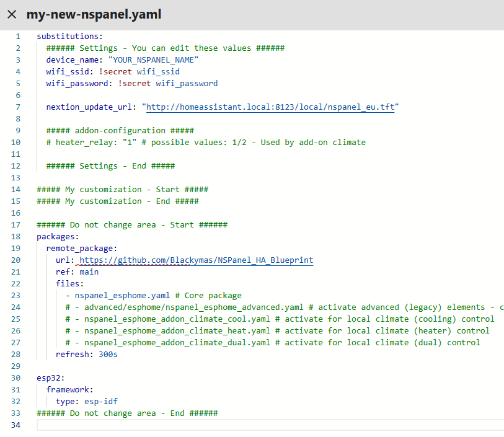This screenshot has height=437, width=504.
Task: Click line number 1 in the gutter
Action: tap(17, 35)
